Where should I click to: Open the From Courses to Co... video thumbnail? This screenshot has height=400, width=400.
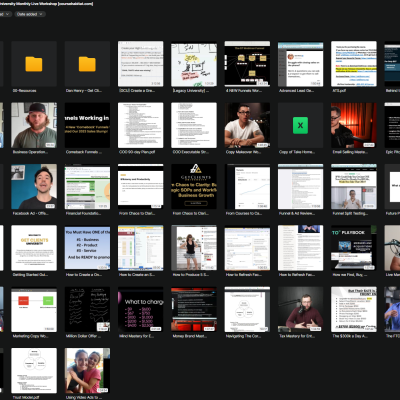[247, 187]
